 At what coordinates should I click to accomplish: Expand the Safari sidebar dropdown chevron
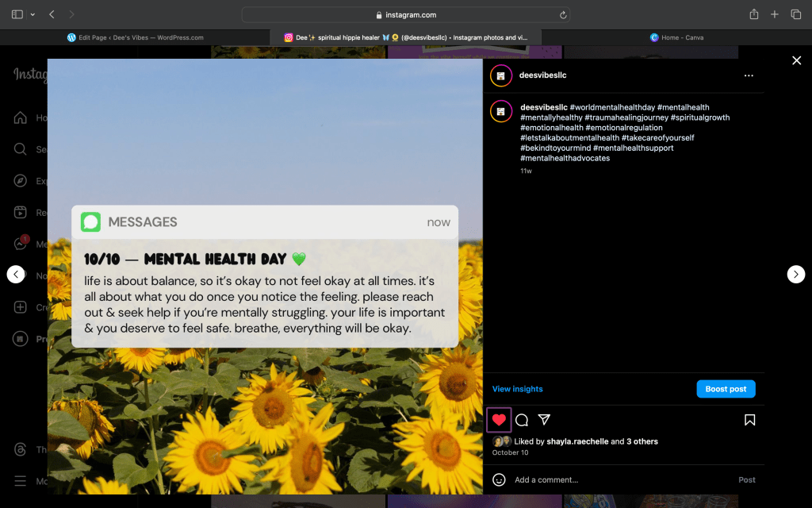pos(33,14)
